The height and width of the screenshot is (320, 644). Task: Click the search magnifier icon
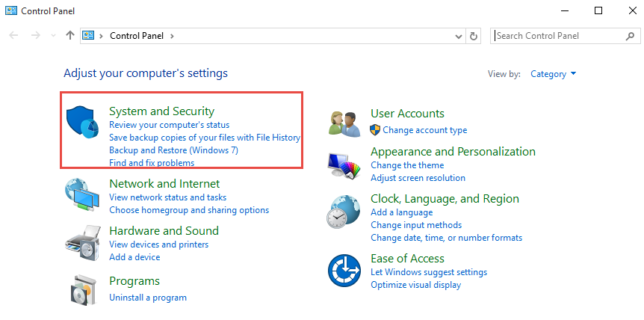630,36
